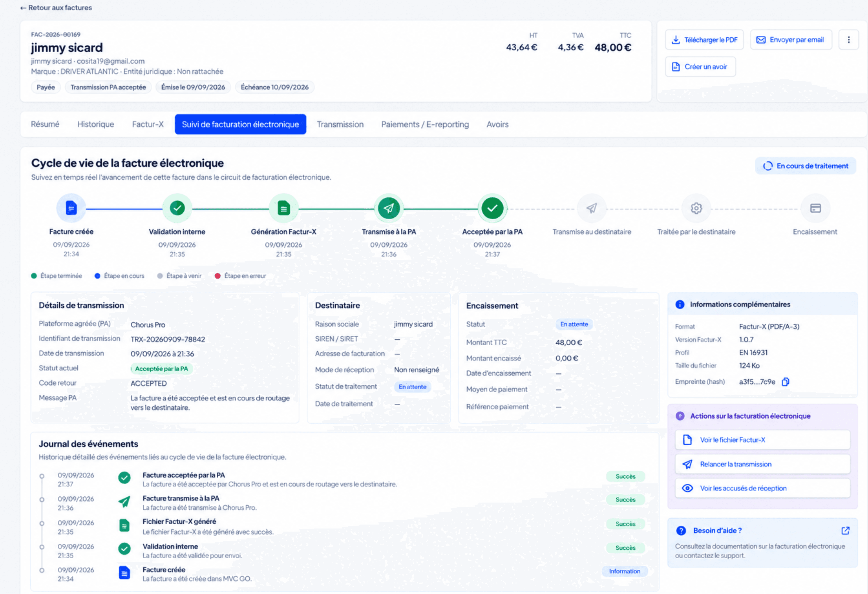This screenshot has height=594, width=868.
Task: Click the Actions sur la facturation électronique icon
Action: point(680,416)
